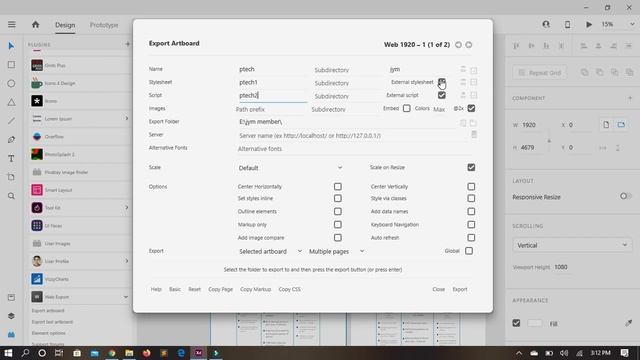Image resolution: width=640 pixels, height=360 pixels.
Task: Switch to the Design tab
Action: coord(65,25)
